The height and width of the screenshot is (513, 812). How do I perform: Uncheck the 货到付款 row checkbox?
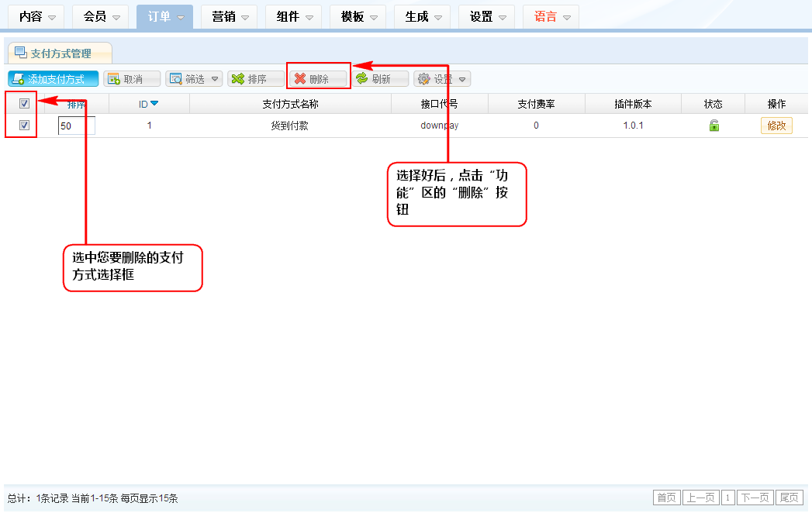coord(24,125)
